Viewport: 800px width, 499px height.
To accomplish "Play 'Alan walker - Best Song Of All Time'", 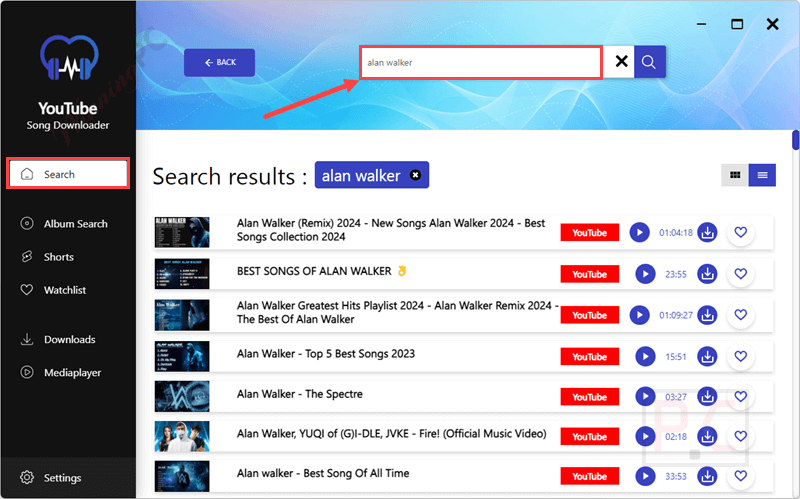I will pyautogui.click(x=645, y=477).
